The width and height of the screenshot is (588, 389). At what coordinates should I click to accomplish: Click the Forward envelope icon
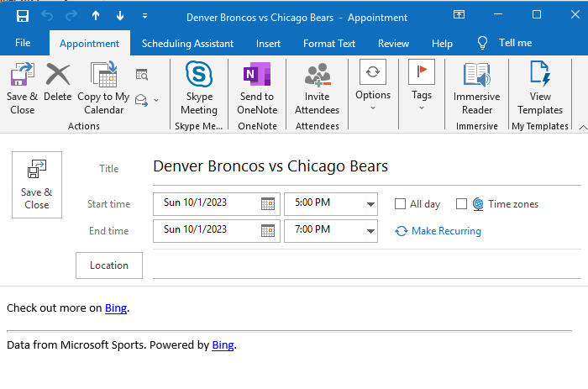141,100
